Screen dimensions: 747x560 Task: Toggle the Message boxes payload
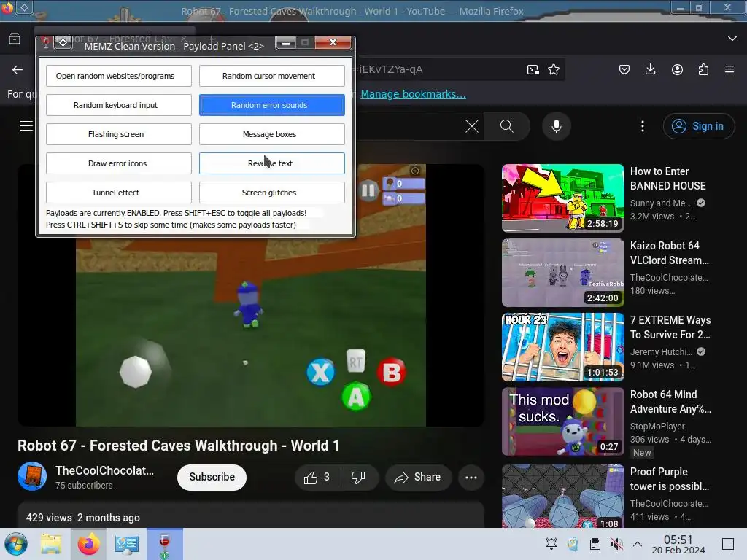pos(271,134)
